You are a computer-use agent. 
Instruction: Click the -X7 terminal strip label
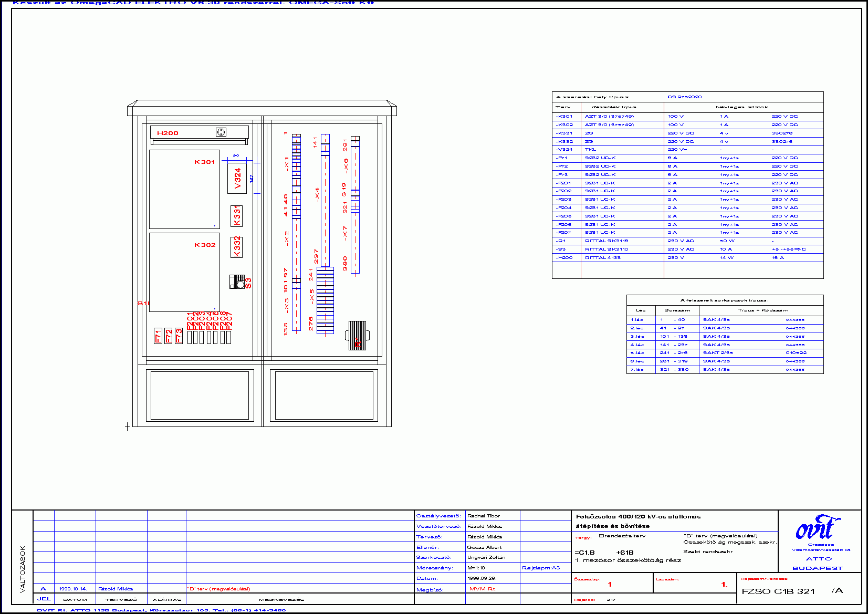[x=345, y=233]
